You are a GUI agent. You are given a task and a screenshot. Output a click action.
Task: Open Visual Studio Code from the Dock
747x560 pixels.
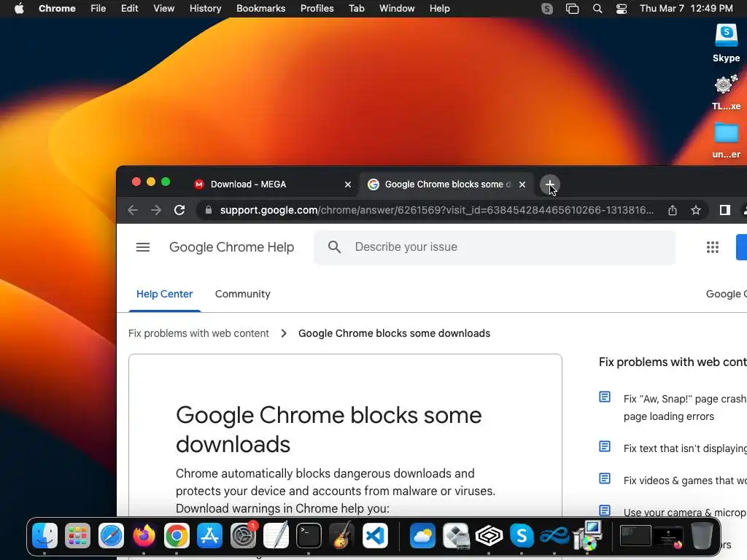(x=375, y=535)
